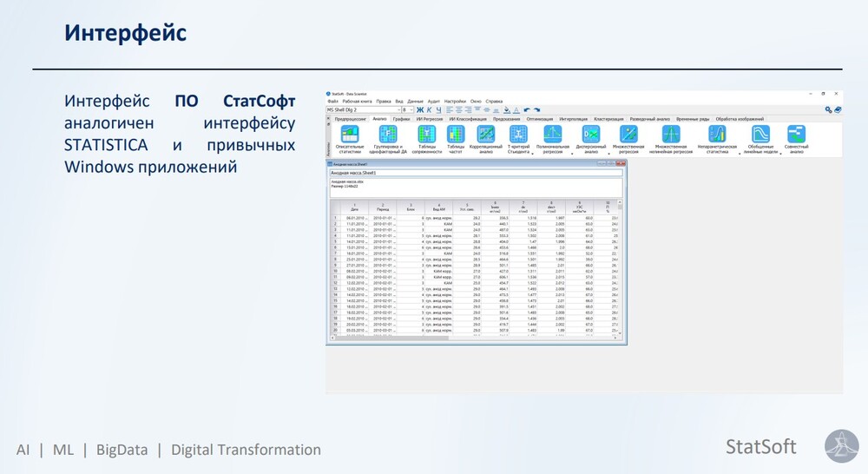
Task: Switch to ИИ Классификация tab
Action: [468, 119]
